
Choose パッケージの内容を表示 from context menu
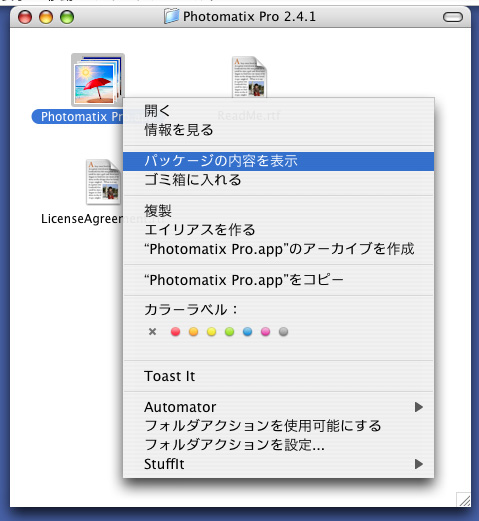coord(279,161)
